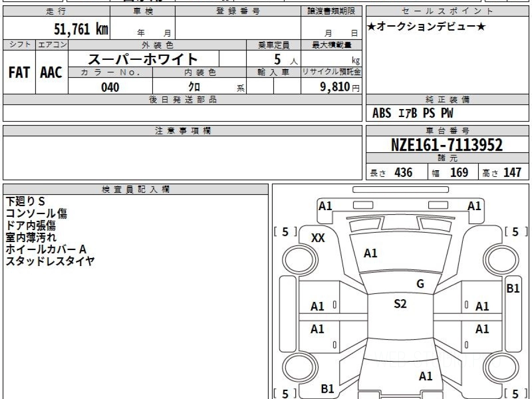
Task: Select the seating capacity 5 人
Action: (x=286, y=59)
